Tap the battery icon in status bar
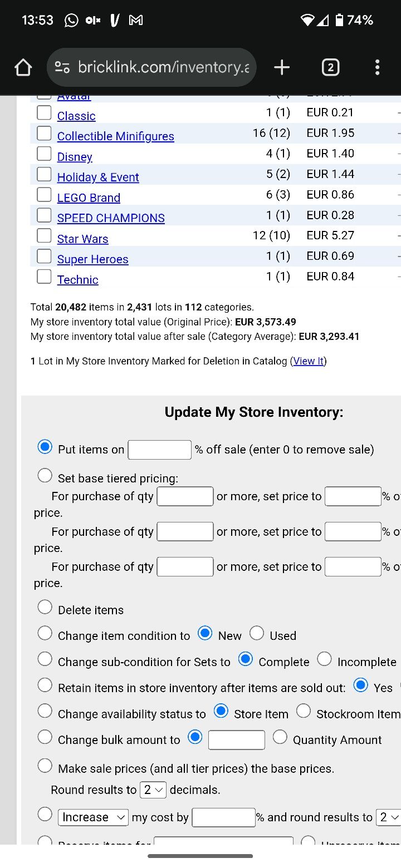 click(339, 21)
